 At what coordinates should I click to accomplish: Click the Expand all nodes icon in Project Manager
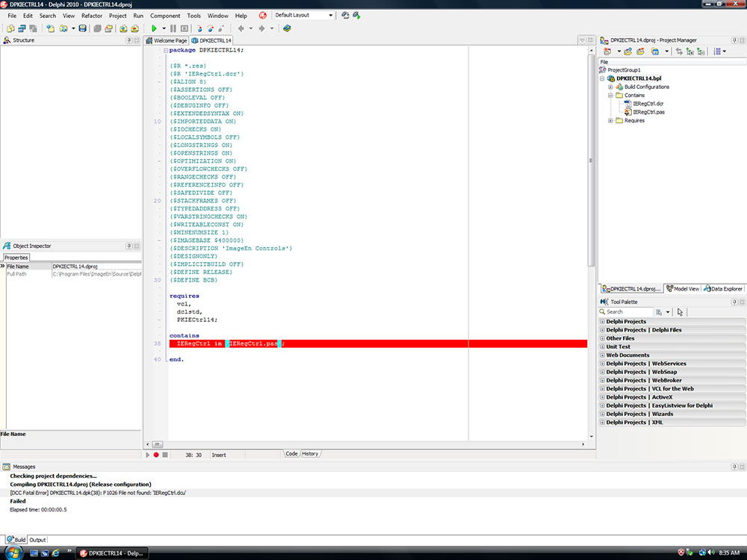tap(689, 52)
